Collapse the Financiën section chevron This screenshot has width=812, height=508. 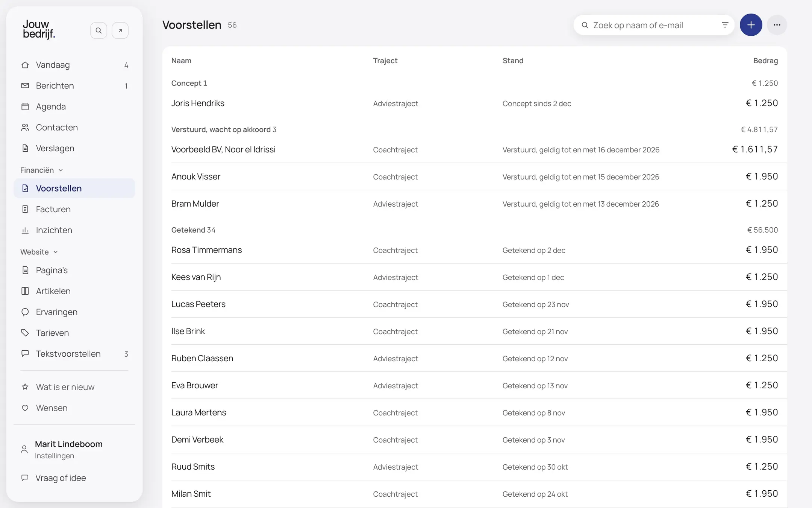click(x=61, y=170)
